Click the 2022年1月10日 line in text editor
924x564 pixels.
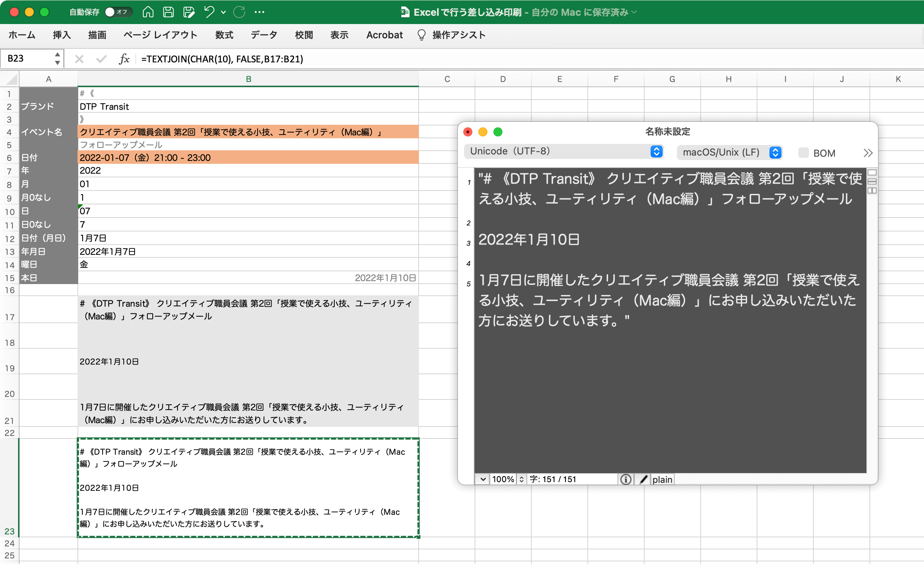[x=529, y=239]
